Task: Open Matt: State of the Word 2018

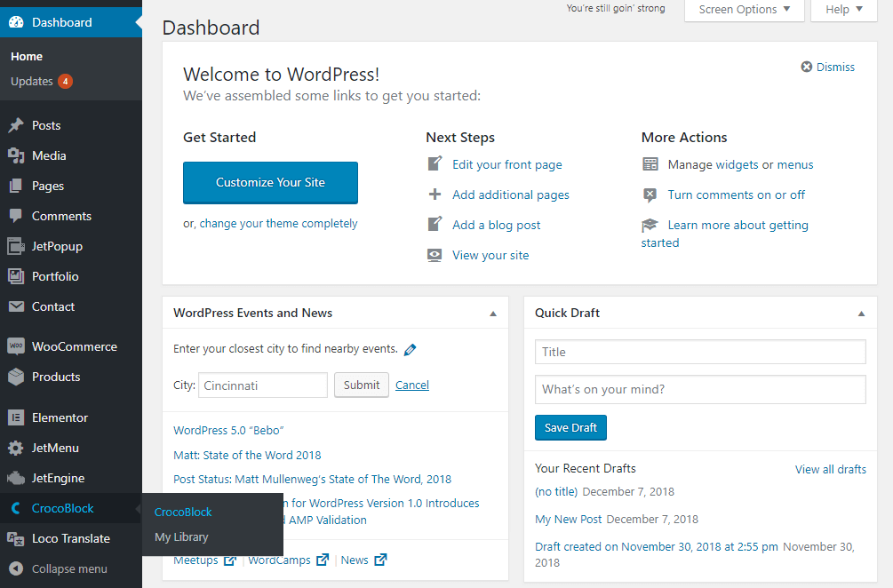Action: tap(247, 455)
